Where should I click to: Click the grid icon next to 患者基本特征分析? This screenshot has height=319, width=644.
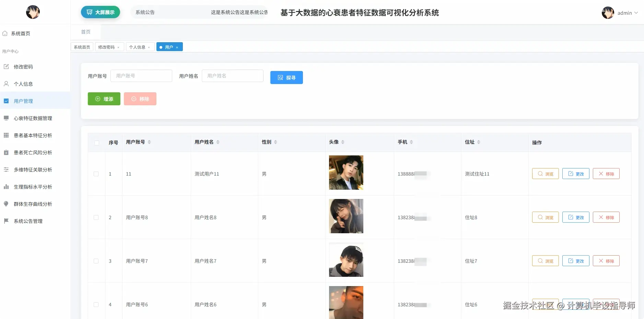(x=6, y=135)
